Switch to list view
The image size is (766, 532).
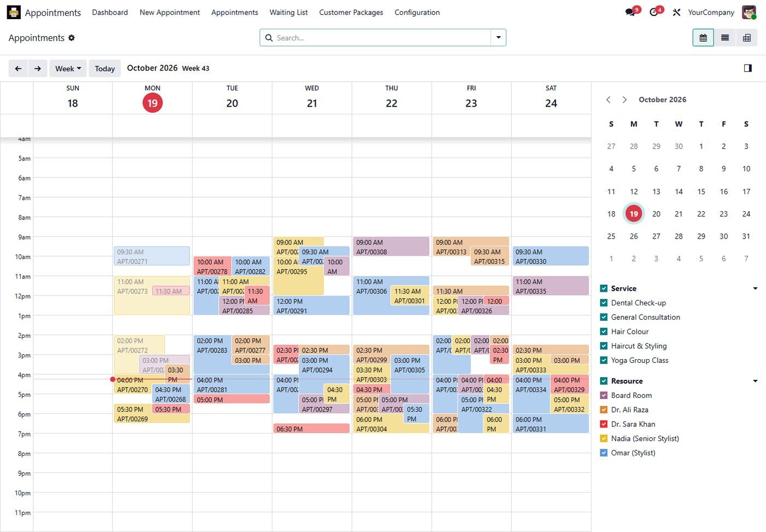coord(725,38)
